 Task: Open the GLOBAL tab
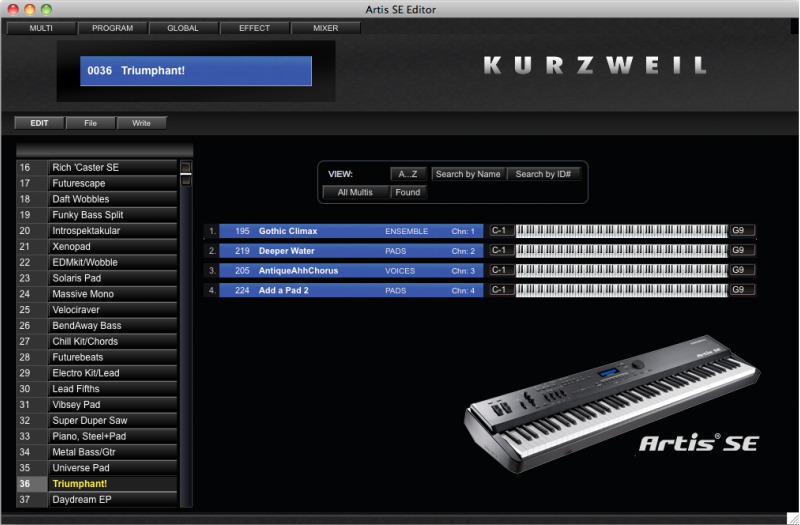[183, 28]
